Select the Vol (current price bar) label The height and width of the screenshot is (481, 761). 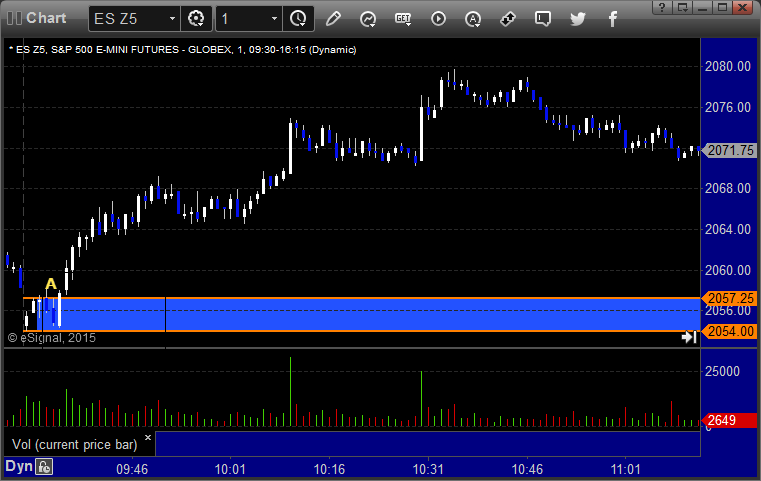tap(75, 445)
